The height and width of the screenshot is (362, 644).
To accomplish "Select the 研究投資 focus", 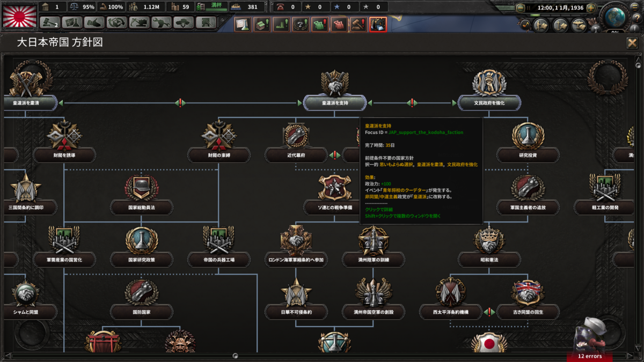I will coord(528,155).
